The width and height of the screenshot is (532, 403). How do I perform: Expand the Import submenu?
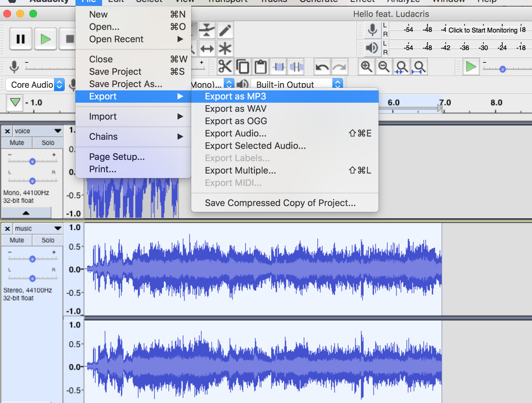pos(133,116)
